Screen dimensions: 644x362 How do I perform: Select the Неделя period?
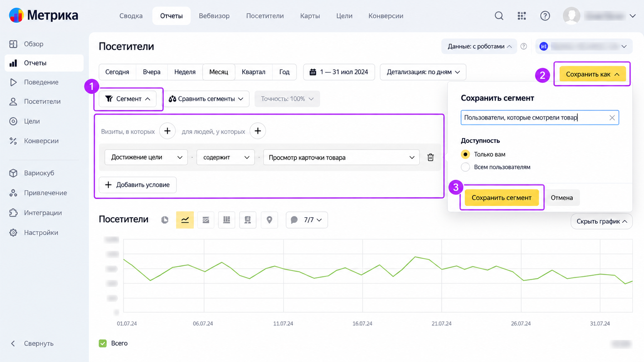pyautogui.click(x=185, y=72)
